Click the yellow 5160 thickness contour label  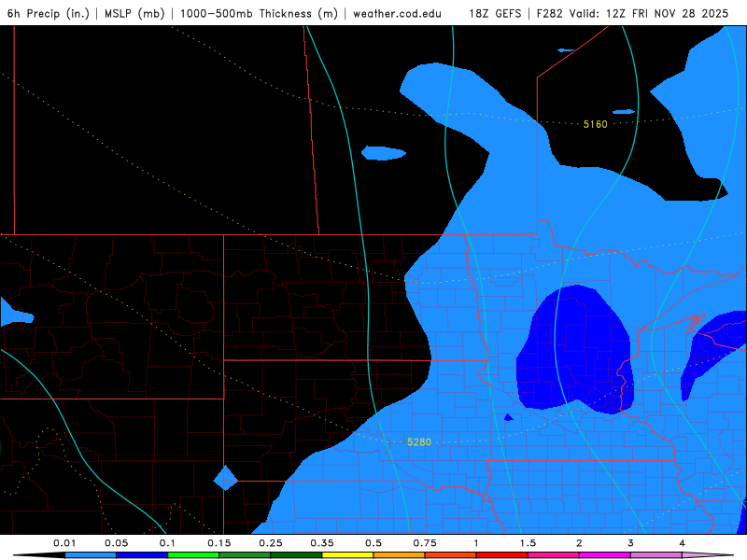[x=596, y=124]
